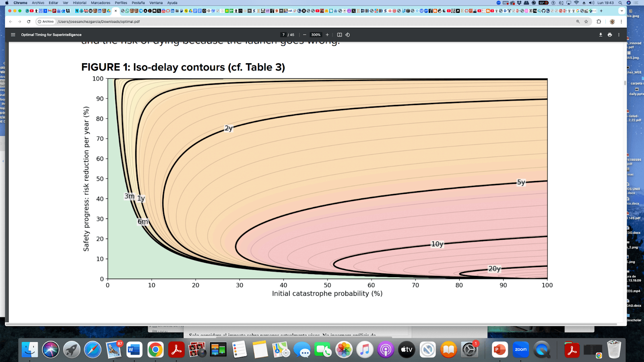Launch Zoom from the Dock
644x362 pixels.
[x=520, y=350]
